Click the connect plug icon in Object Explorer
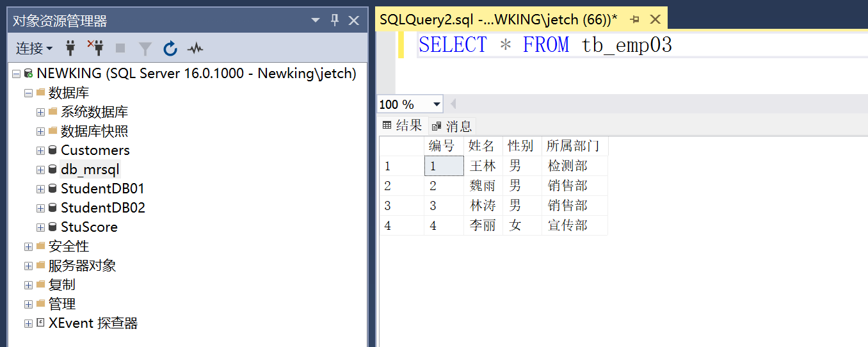This screenshot has width=868, height=347. click(x=71, y=48)
